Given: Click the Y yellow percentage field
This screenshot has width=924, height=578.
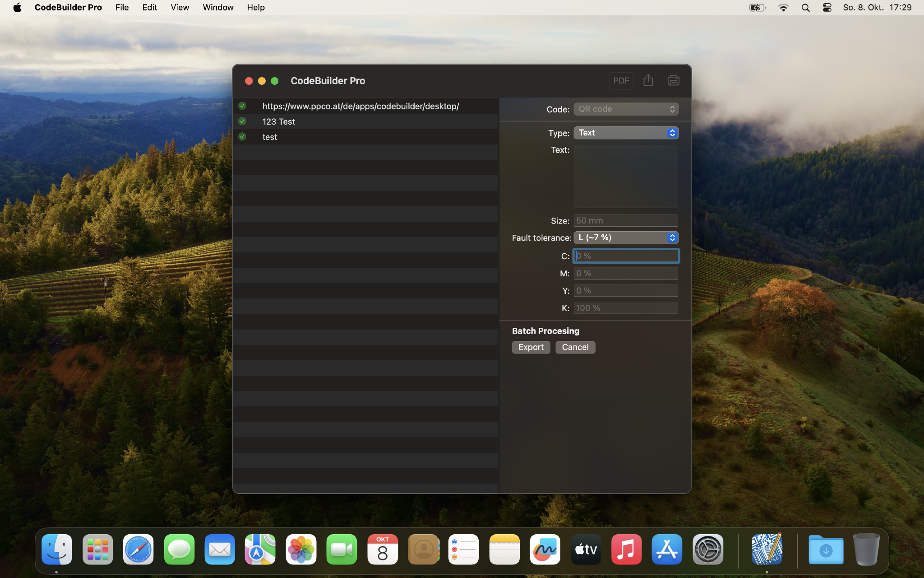Looking at the screenshot, I should tap(626, 290).
